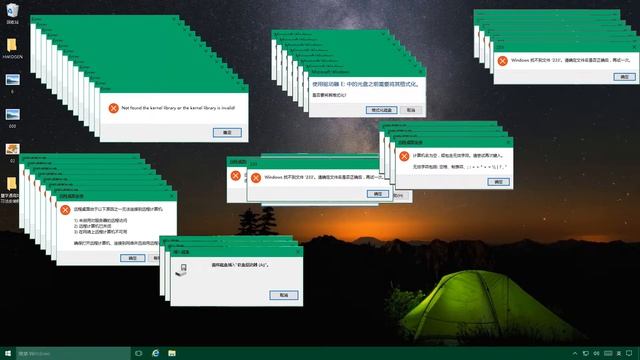Image resolution: width=640 pixels, height=360 pixels.
Task: Open the Windows Start menu
Action: 8,353
